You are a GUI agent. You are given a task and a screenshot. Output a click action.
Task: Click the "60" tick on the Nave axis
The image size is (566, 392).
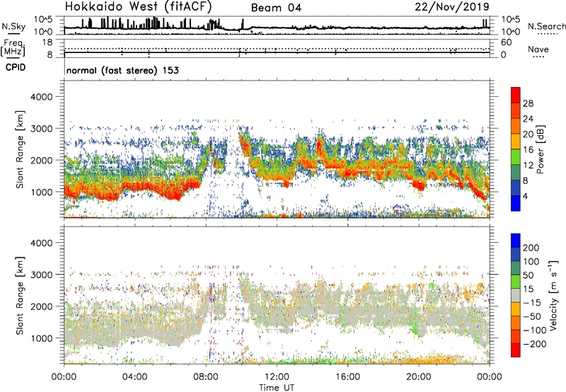click(x=506, y=42)
